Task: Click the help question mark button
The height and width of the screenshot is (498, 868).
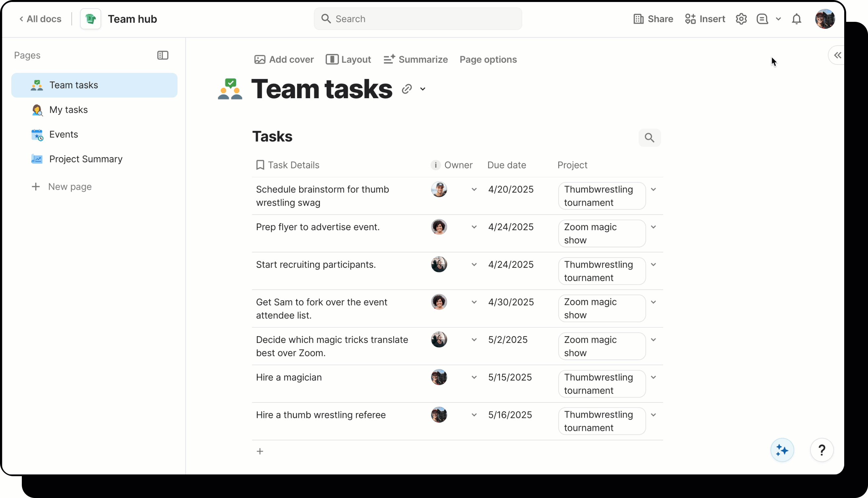Action: [x=821, y=450]
